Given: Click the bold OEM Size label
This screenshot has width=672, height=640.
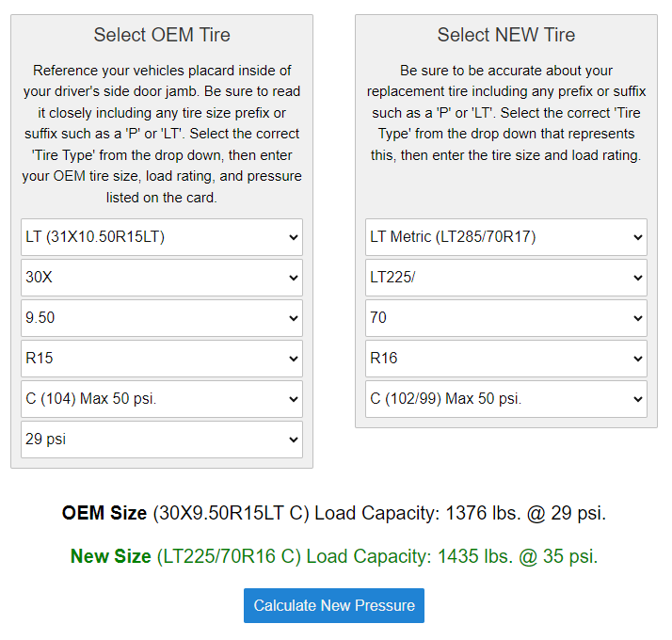Looking at the screenshot, I should pos(104,513).
